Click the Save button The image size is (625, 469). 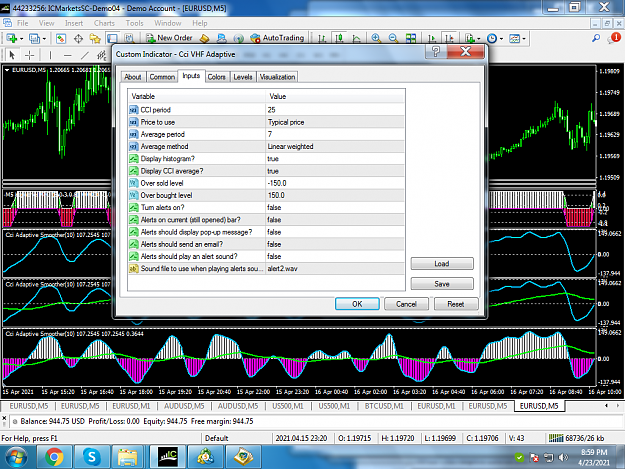[x=442, y=284]
